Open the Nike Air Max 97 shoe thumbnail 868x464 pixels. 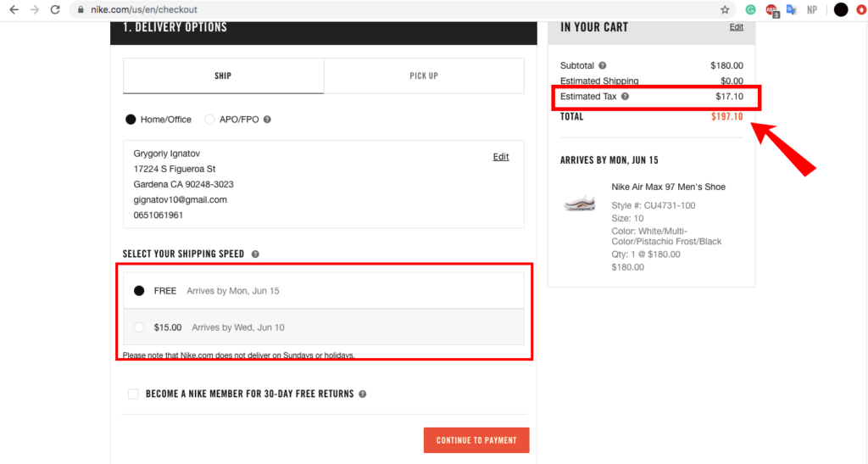(580, 203)
